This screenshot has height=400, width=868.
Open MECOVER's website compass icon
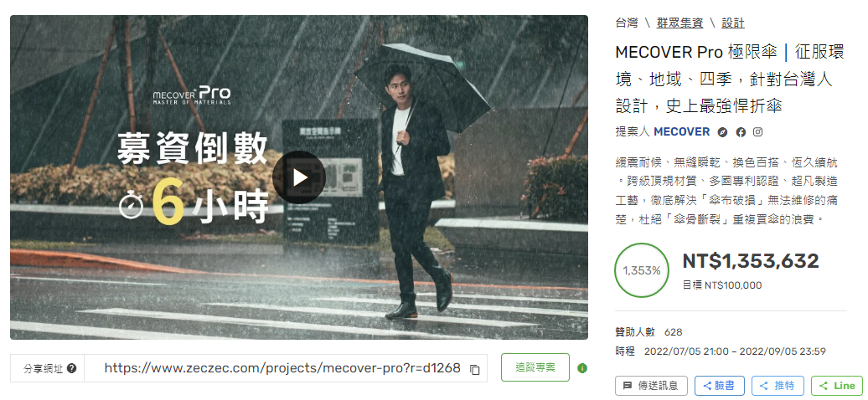click(x=722, y=132)
